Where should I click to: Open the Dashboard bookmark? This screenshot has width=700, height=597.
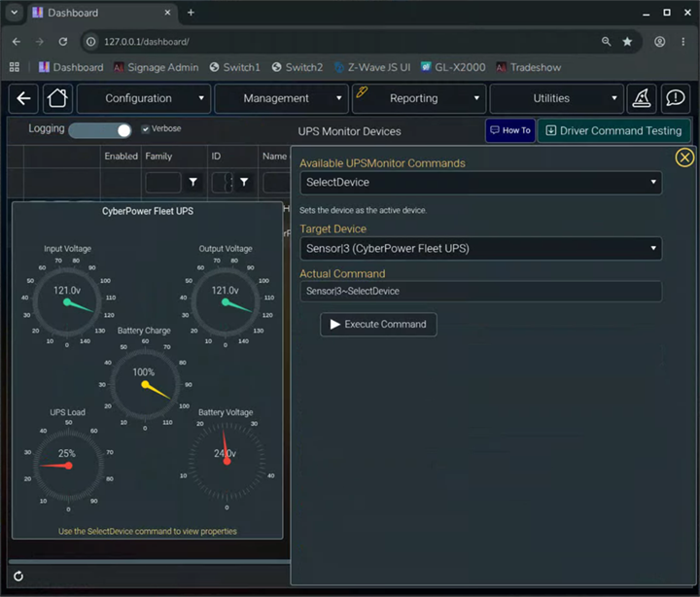71,67
